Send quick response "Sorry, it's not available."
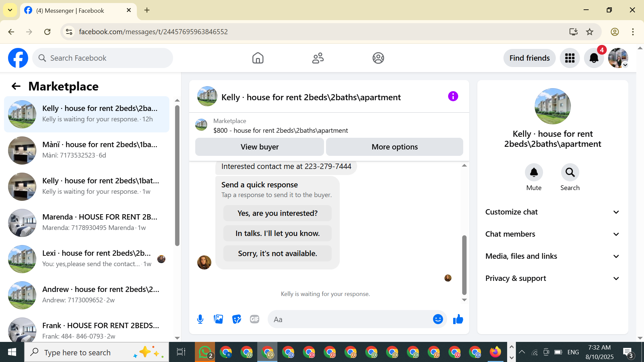 tap(277, 254)
